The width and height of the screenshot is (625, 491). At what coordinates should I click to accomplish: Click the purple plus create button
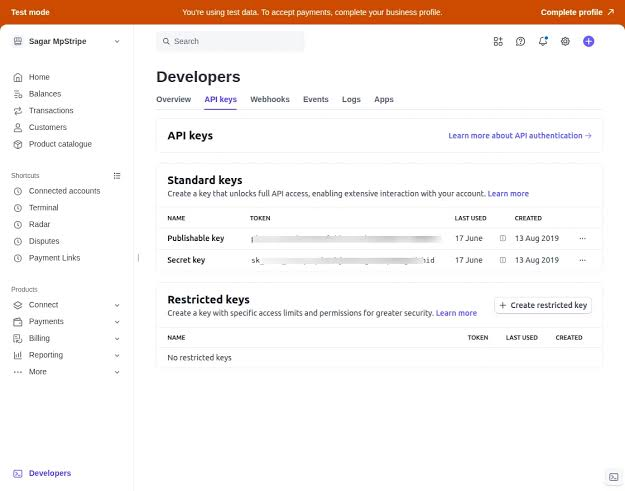coord(588,41)
